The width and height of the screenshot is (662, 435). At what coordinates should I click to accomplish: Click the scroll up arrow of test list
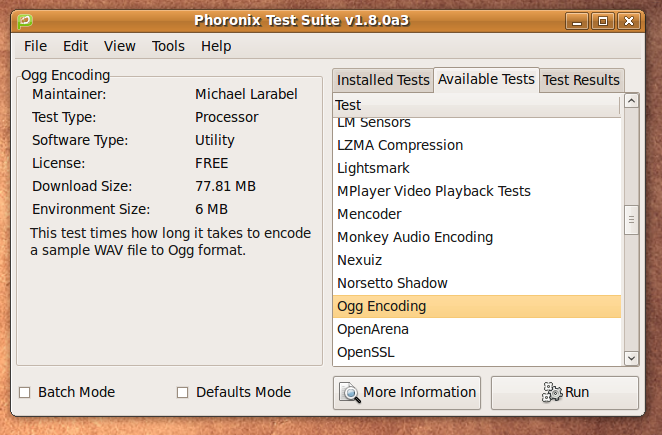pyautogui.click(x=632, y=101)
